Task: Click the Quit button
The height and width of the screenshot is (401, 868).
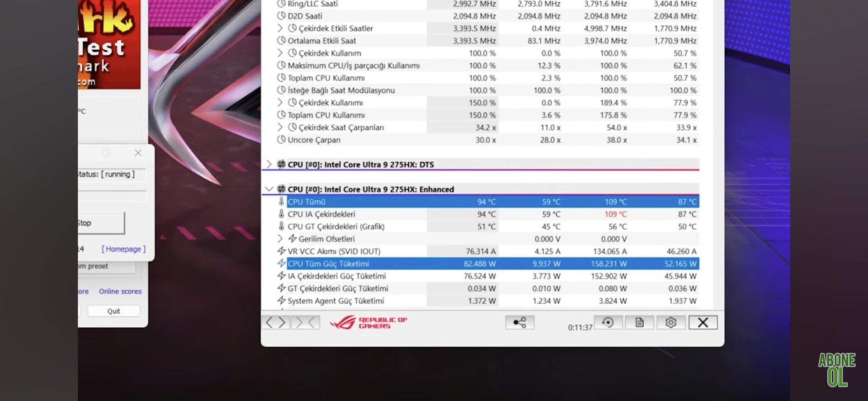Action: coord(114,311)
